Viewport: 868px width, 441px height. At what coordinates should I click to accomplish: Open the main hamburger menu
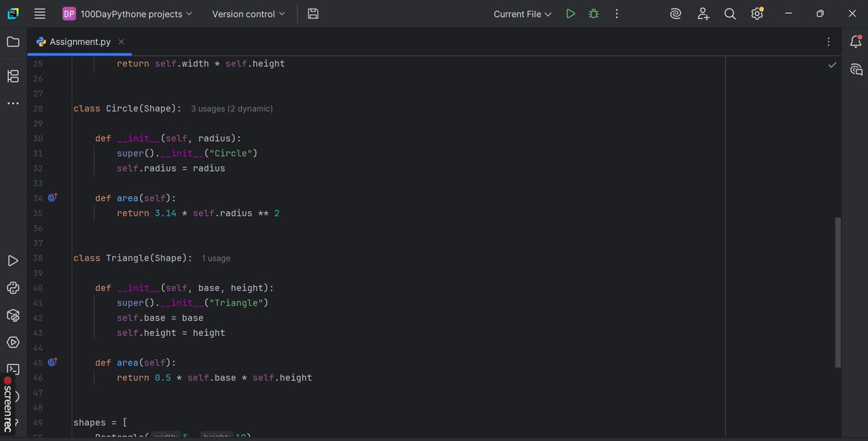coord(40,14)
